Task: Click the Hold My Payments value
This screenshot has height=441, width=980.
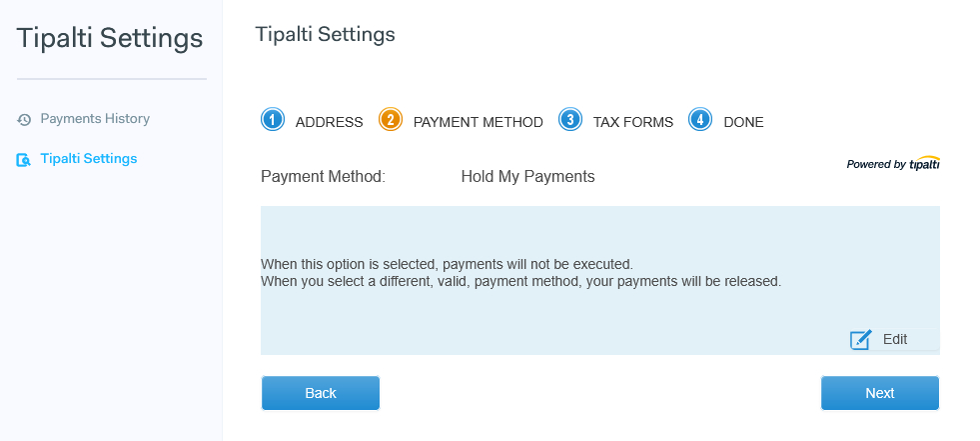Action: pos(527,177)
